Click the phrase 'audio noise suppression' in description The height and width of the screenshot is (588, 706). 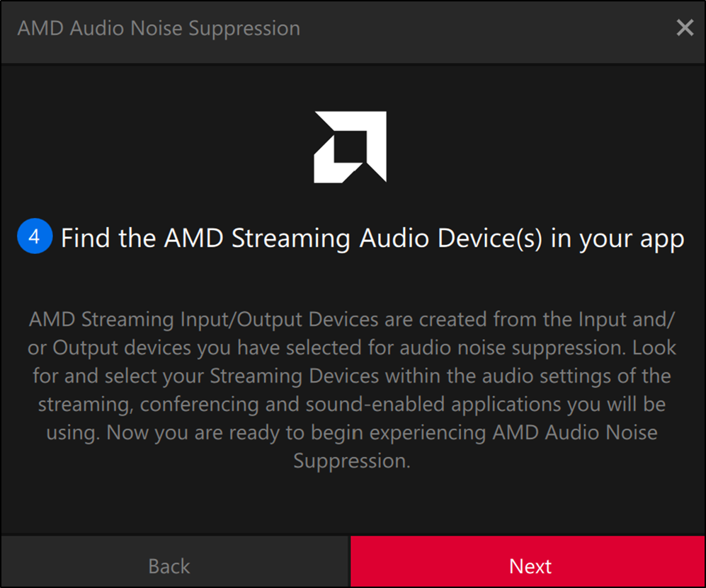(513, 347)
